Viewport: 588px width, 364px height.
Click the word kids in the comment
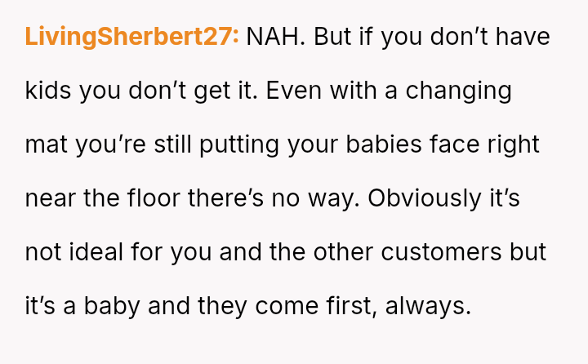click(x=48, y=91)
